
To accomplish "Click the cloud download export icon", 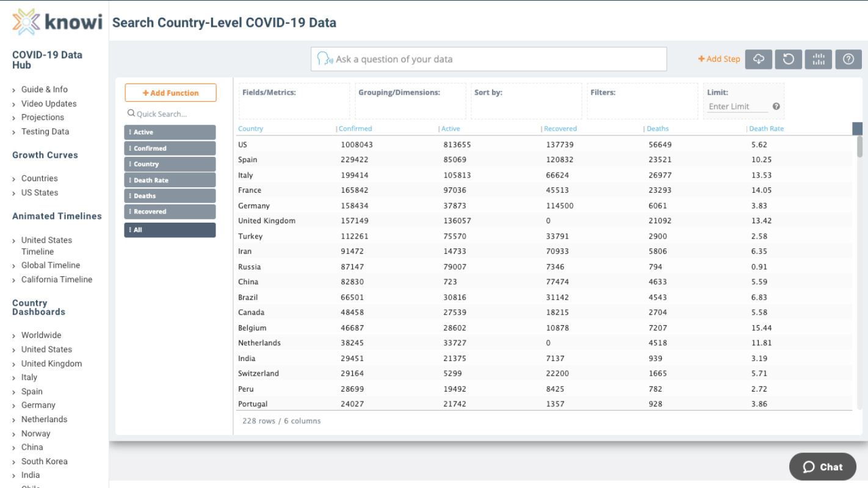I will [x=759, y=59].
